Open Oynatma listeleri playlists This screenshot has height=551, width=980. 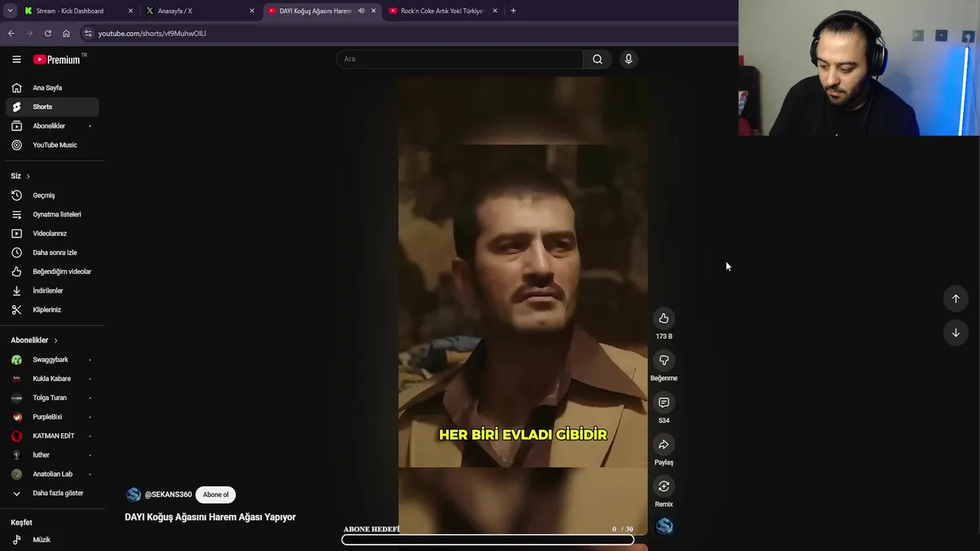click(x=52, y=214)
